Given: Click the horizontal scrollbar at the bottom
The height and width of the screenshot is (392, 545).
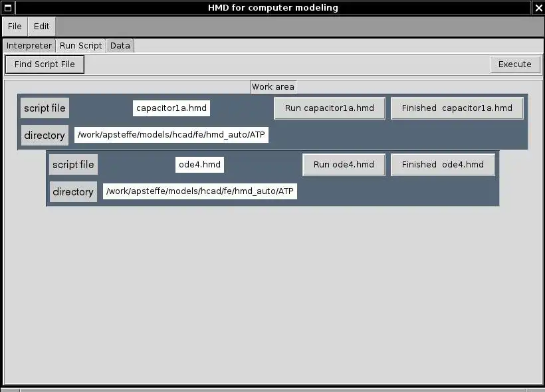Looking at the screenshot, I should pyautogui.click(x=273, y=390).
